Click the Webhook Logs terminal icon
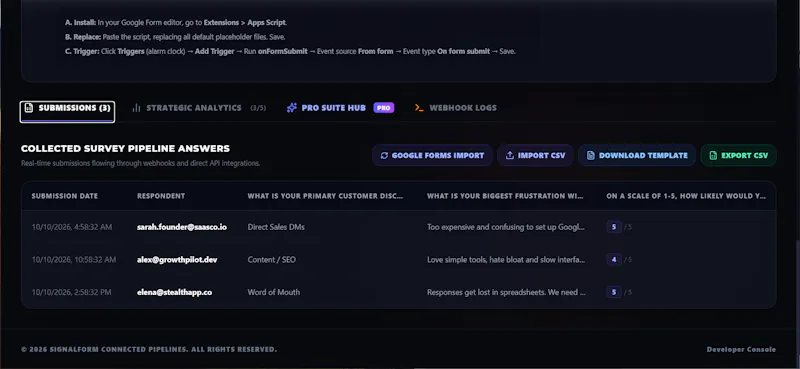The width and height of the screenshot is (800, 369). click(x=419, y=108)
